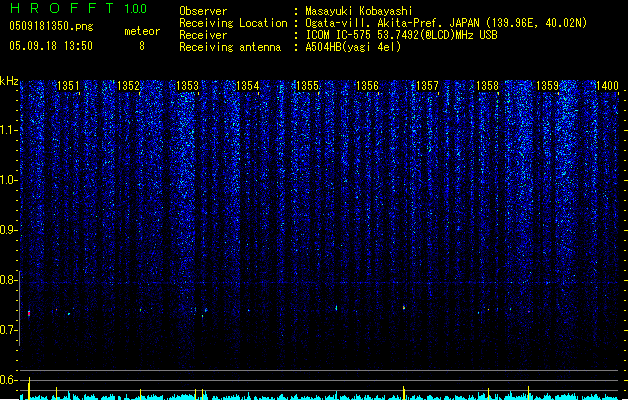Click the meteor echo spot before 1356

336,308
